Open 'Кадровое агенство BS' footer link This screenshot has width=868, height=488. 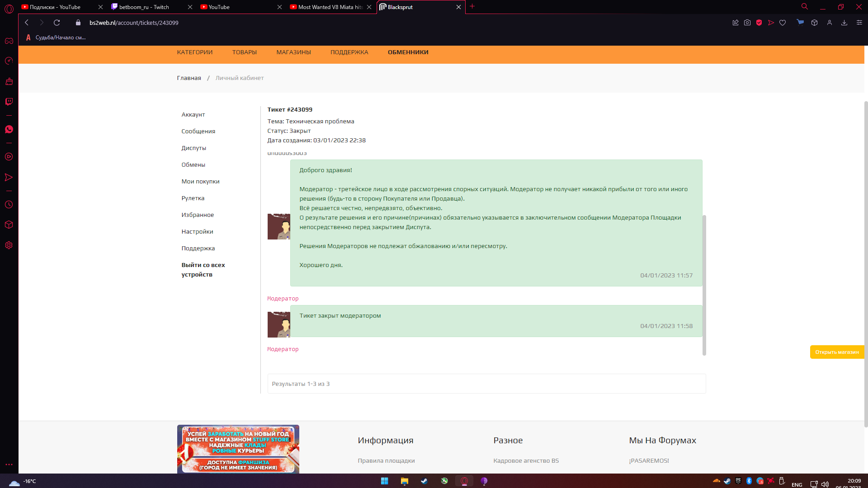coord(526,461)
